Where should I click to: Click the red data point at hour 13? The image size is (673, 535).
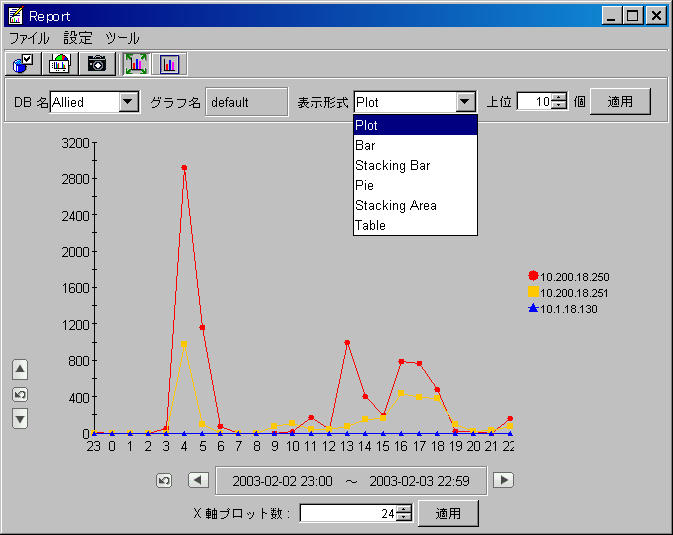click(347, 343)
